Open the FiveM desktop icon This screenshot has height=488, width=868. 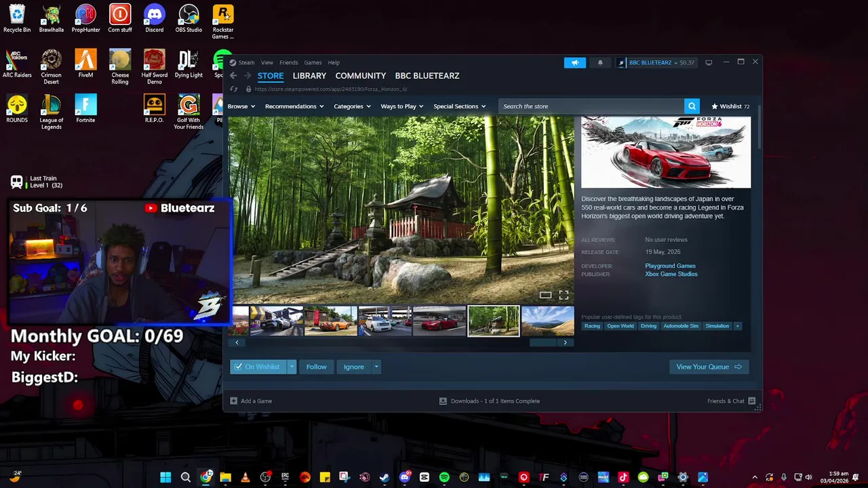(x=85, y=64)
